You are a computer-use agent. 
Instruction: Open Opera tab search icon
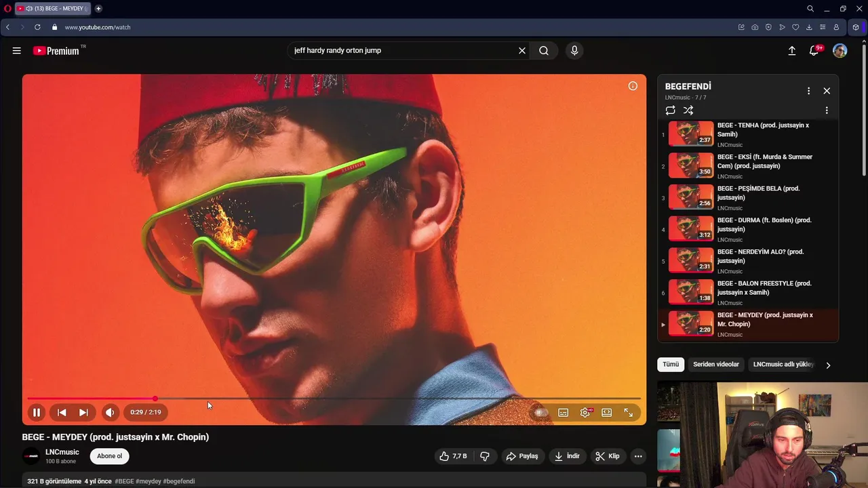(x=810, y=9)
